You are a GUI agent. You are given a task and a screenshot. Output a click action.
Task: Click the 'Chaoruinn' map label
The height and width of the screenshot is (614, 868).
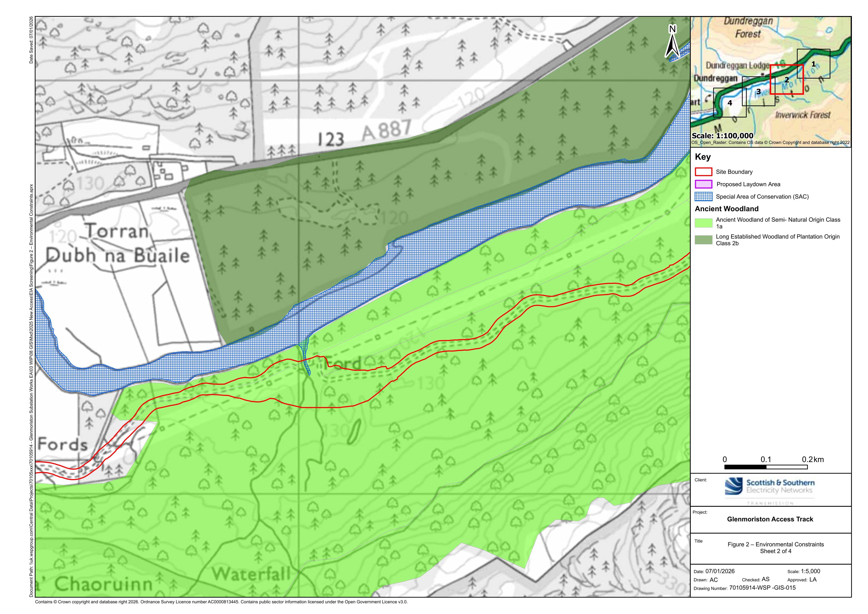pyautogui.click(x=104, y=584)
